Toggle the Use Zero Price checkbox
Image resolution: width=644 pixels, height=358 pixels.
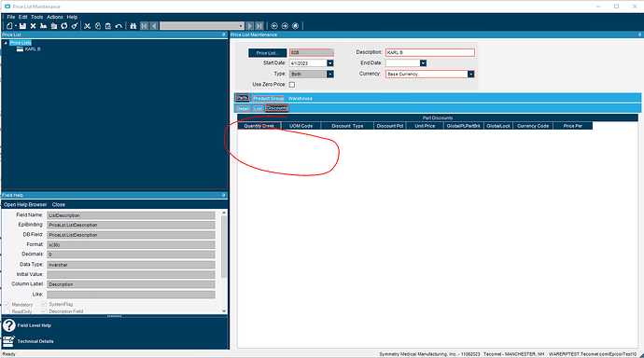pyautogui.click(x=292, y=85)
